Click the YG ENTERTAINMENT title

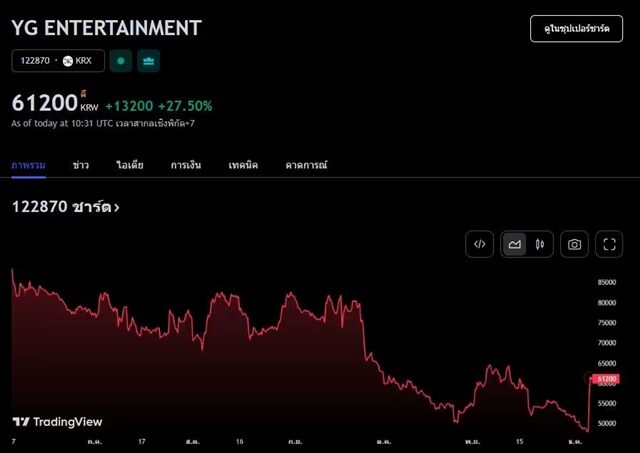pos(107,28)
